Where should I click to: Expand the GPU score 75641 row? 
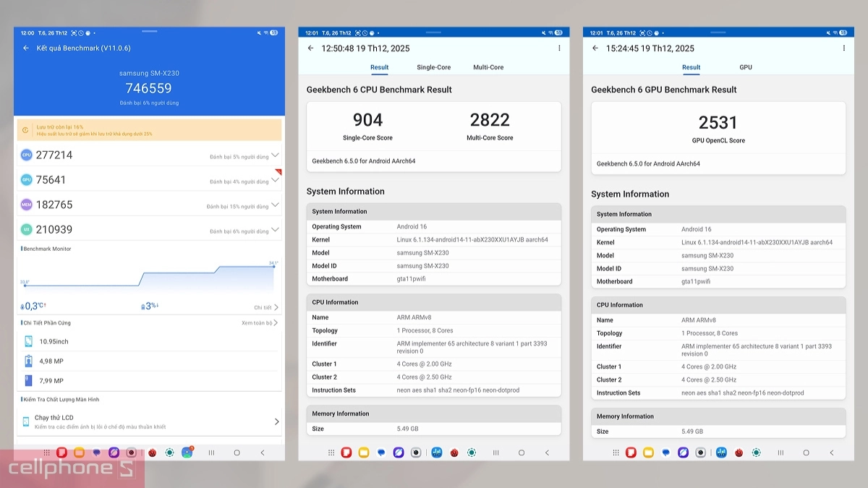(x=275, y=181)
